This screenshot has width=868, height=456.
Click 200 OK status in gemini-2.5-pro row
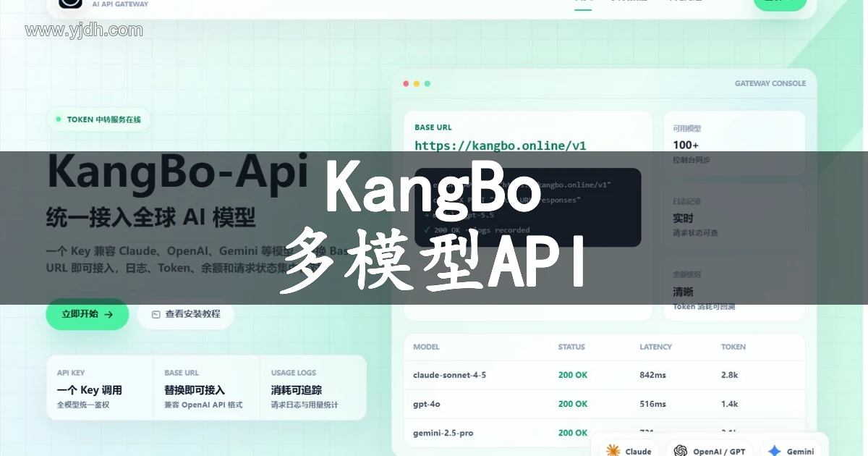(572, 433)
